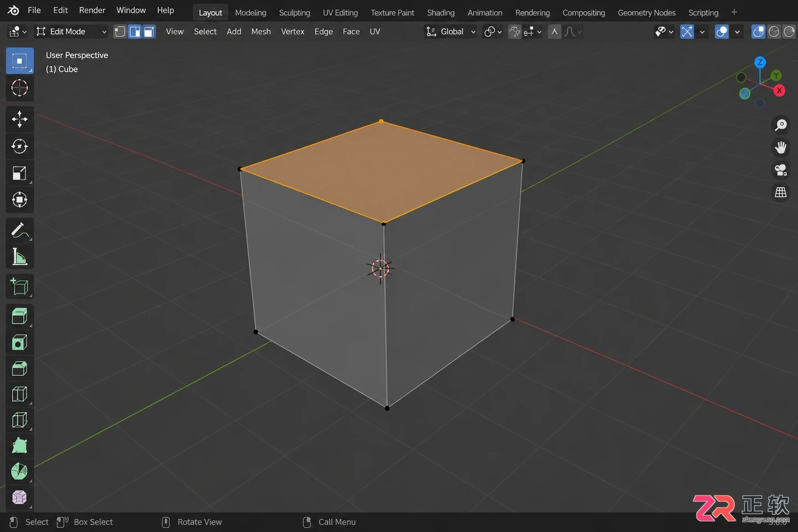Select the Knife tool
Image resolution: width=798 pixels, height=532 pixels.
pos(19,420)
